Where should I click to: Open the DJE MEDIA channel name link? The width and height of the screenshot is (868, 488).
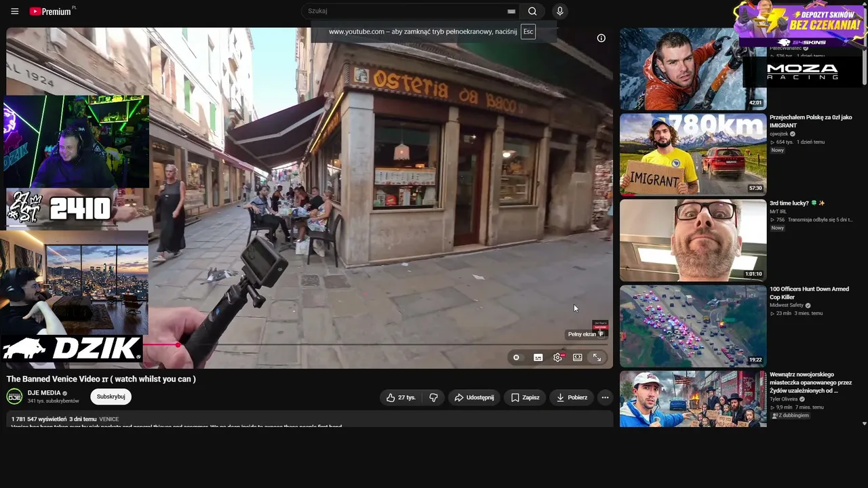tap(44, 393)
